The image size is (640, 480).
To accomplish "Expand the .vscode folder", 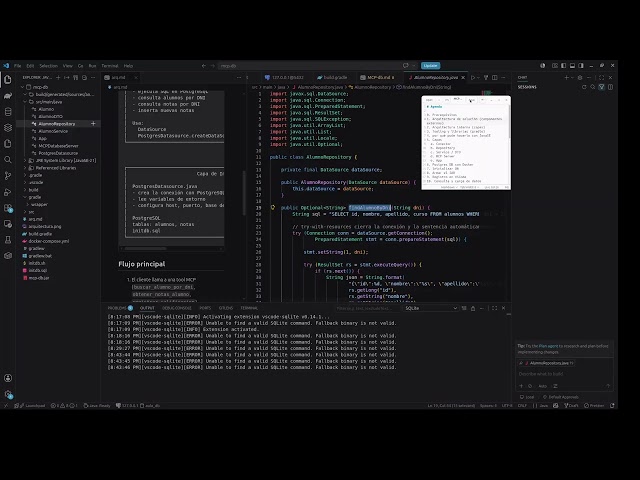I will click(x=25, y=182).
